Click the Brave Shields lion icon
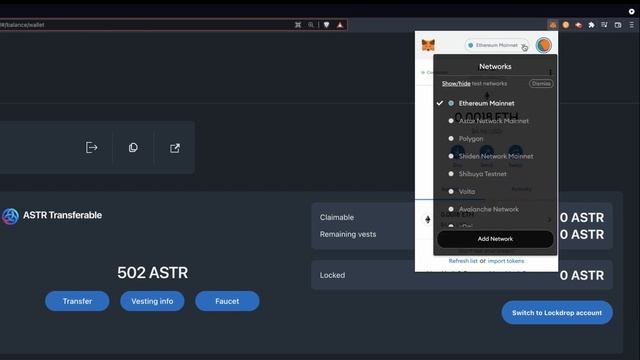 (327, 25)
